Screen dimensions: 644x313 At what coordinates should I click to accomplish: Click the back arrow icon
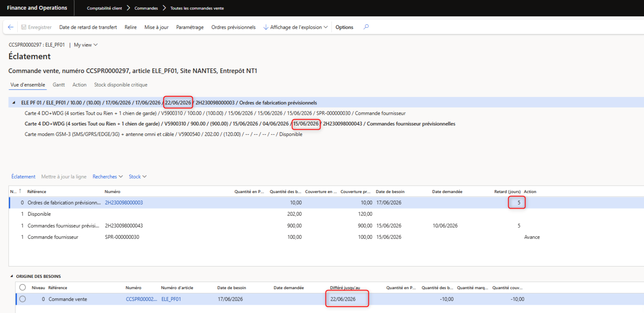pos(11,27)
